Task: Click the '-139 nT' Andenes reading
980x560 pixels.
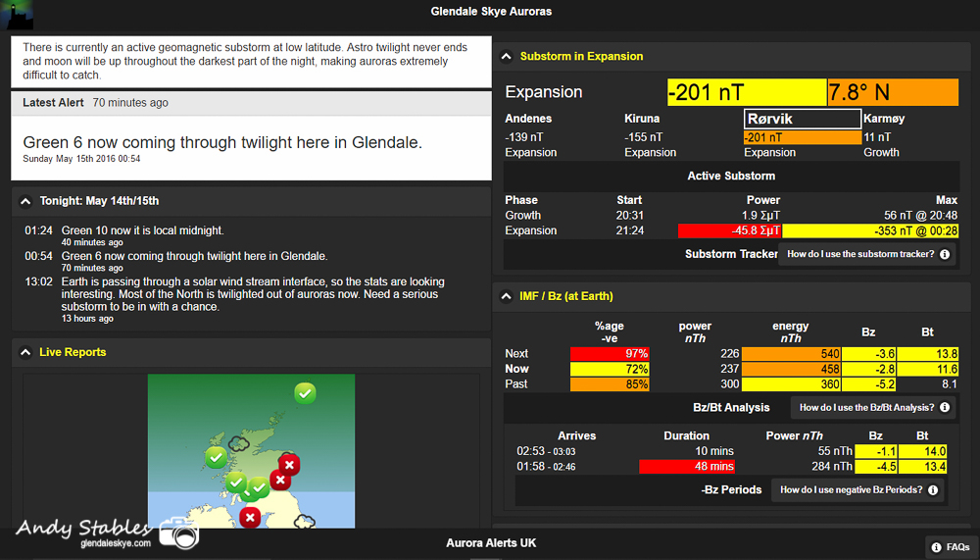Action: [x=522, y=137]
